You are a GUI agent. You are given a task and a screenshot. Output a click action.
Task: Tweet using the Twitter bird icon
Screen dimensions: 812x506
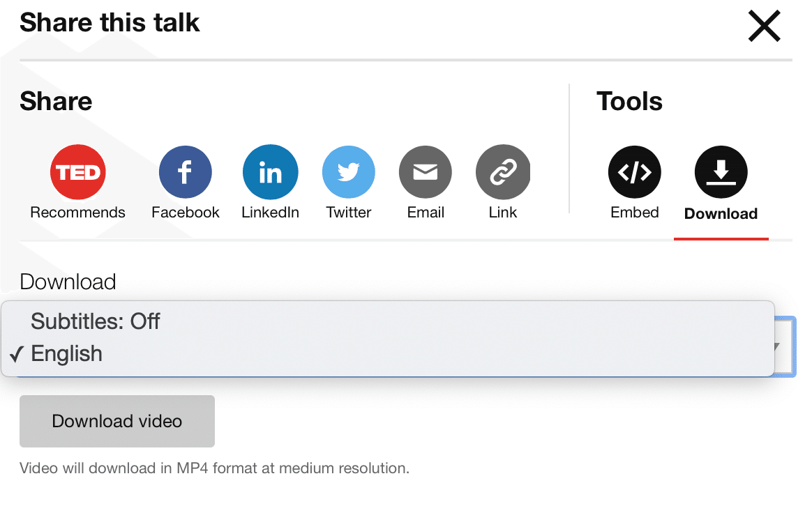click(x=348, y=172)
